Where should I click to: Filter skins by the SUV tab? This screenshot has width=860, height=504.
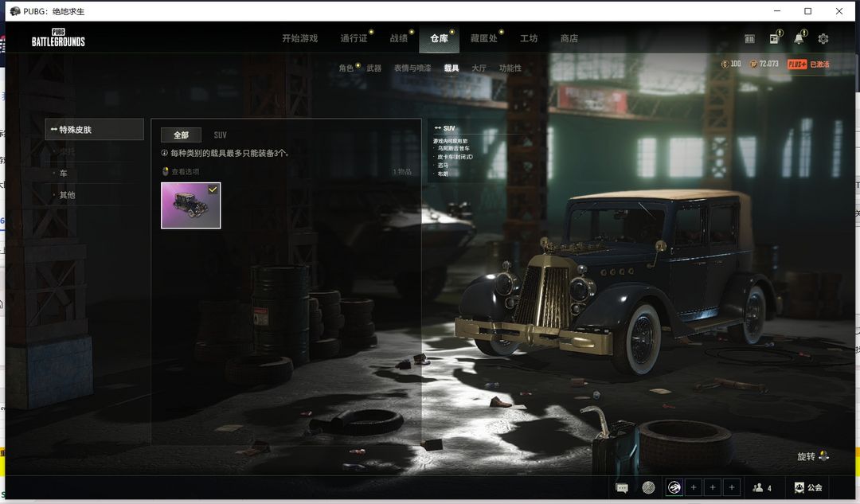tap(220, 135)
